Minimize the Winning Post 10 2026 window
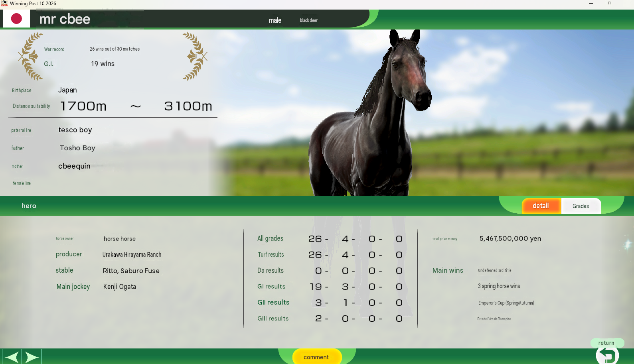 pyautogui.click(x=591, y=3)
